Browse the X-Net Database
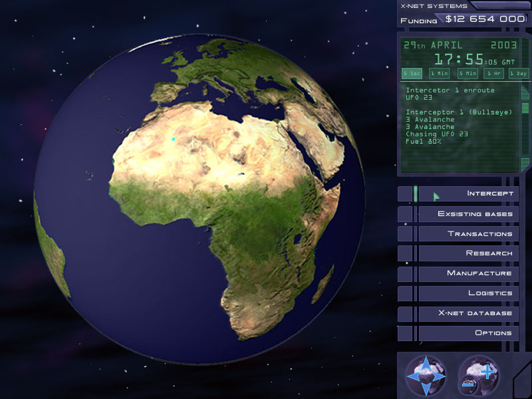The image size is (532, 399). click(469, 313)
